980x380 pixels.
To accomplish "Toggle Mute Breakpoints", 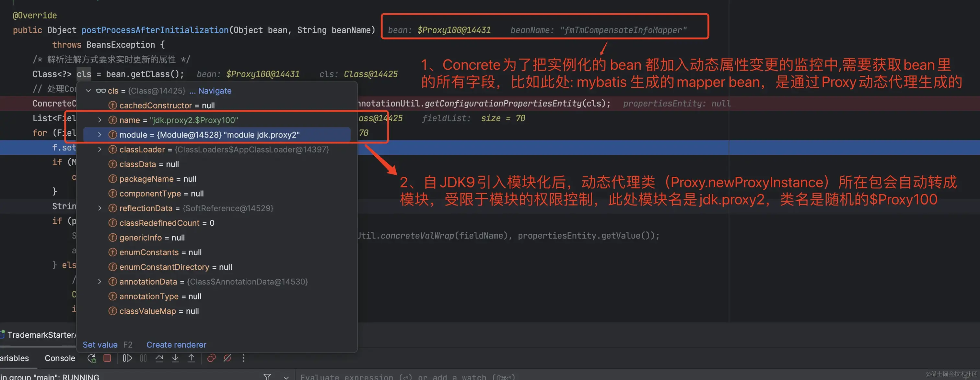I will coord(227,358).
